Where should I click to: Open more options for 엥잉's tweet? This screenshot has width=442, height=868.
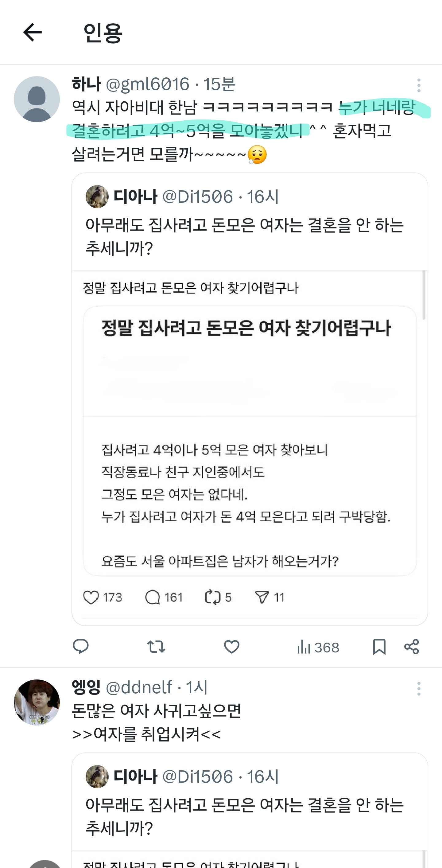(419, 689)
